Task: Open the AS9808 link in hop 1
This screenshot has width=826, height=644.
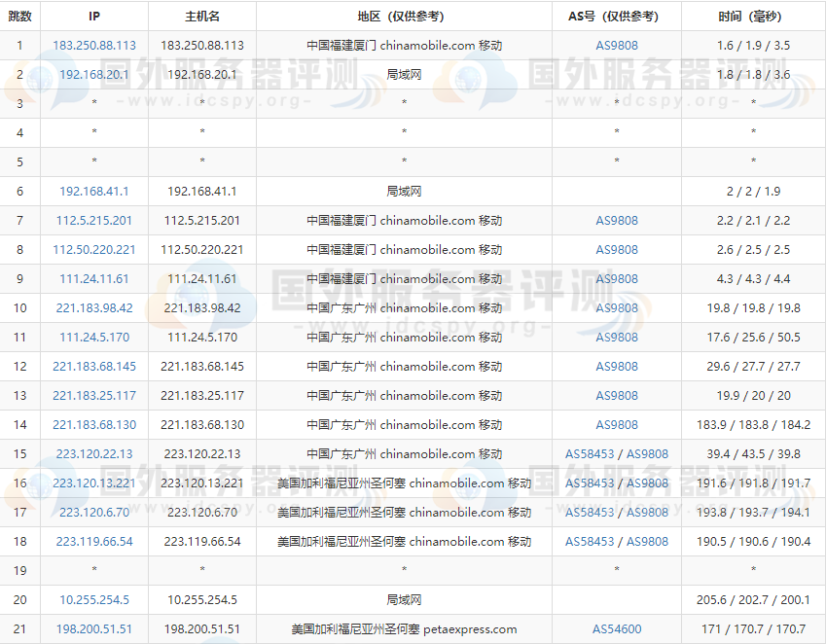Action: [x=617, y=46]
